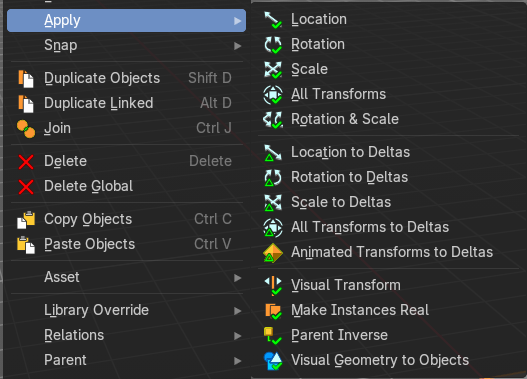
Task: Click the Shift D shortcut label
Action: (x=210, y=78)
